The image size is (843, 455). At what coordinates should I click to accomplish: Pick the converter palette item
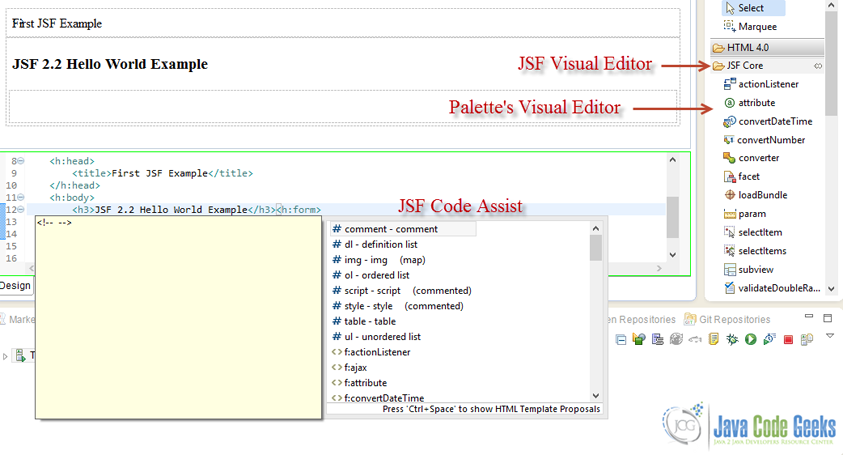tap(751, 158)
